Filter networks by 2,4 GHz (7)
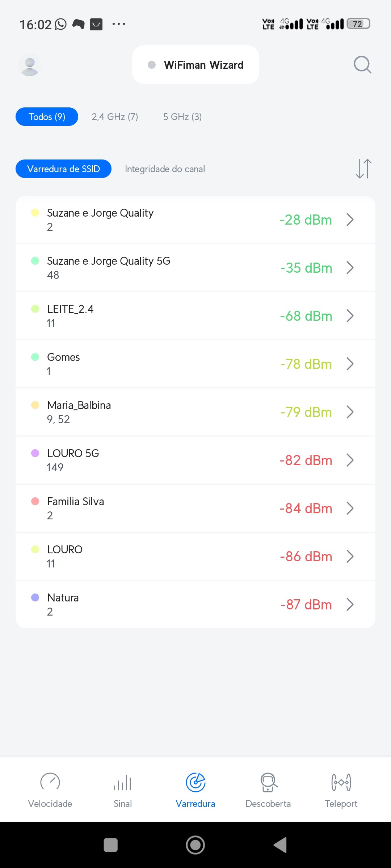Image resolution: width=391 pixels, height=868 pixels. pyautogui.click(x=115, y=117)
